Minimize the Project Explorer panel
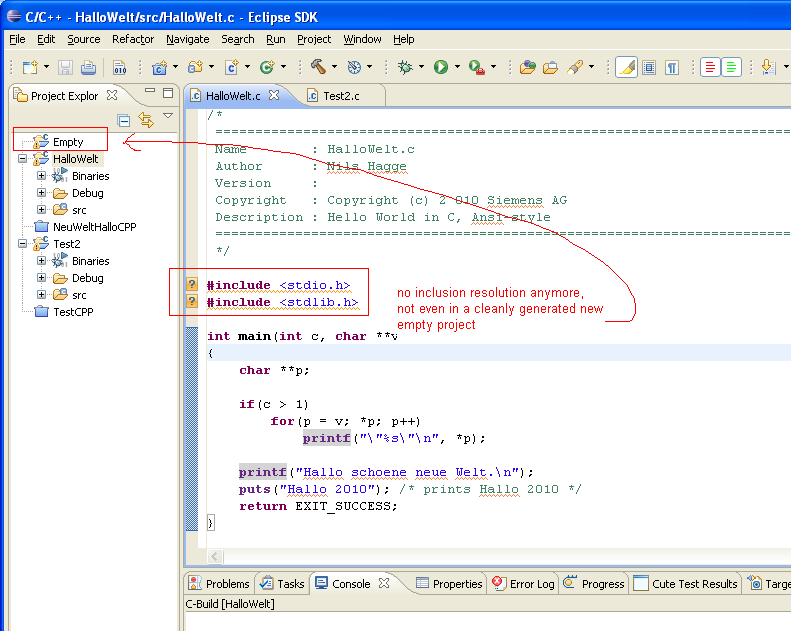 click(x=150, y=91)
